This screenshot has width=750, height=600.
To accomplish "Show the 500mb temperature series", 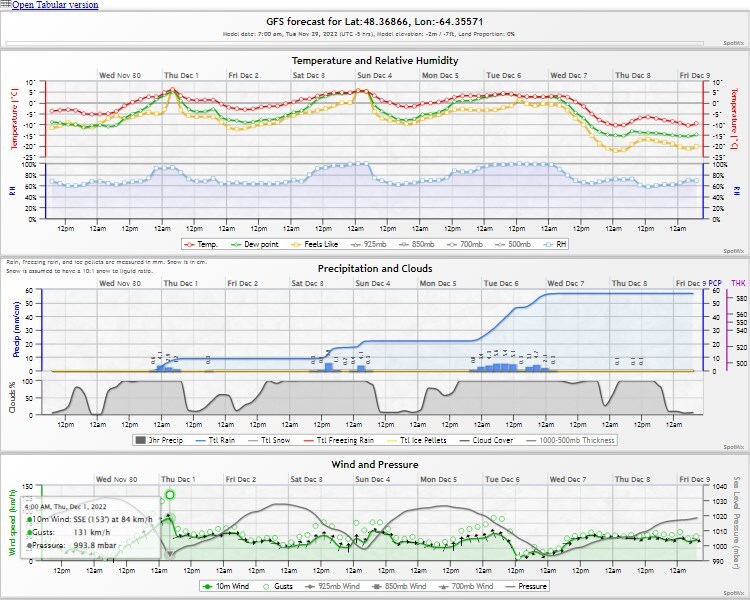I will tap(513, 244).
